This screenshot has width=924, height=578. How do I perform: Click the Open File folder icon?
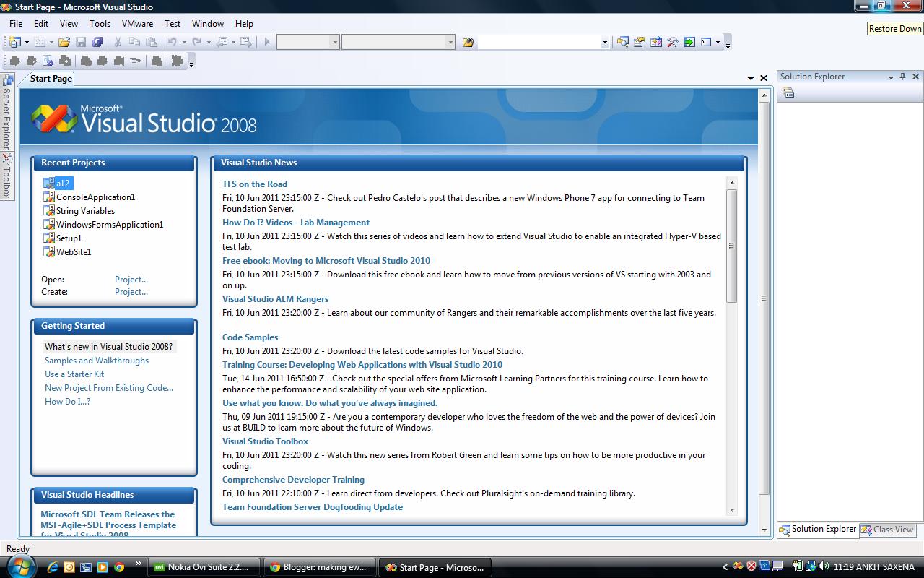click(64, 42)
